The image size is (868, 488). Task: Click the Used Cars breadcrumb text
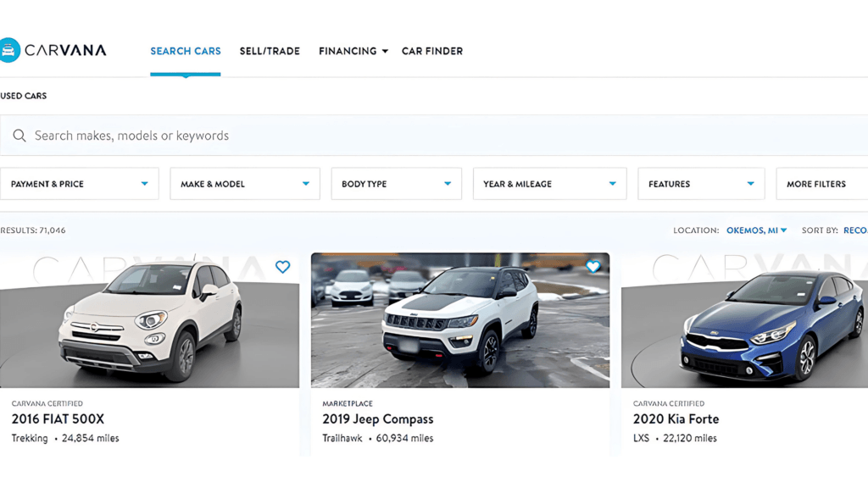(23, 96)
